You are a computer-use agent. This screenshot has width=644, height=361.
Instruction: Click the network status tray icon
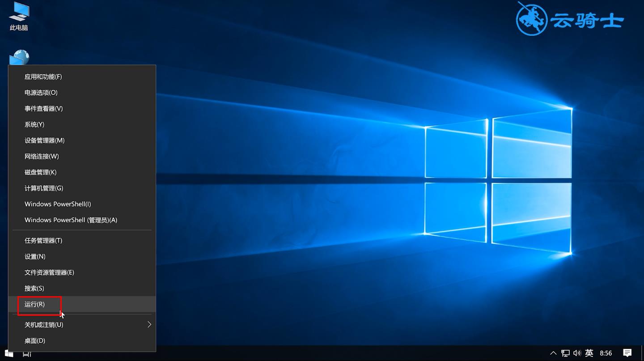(565, 353)
